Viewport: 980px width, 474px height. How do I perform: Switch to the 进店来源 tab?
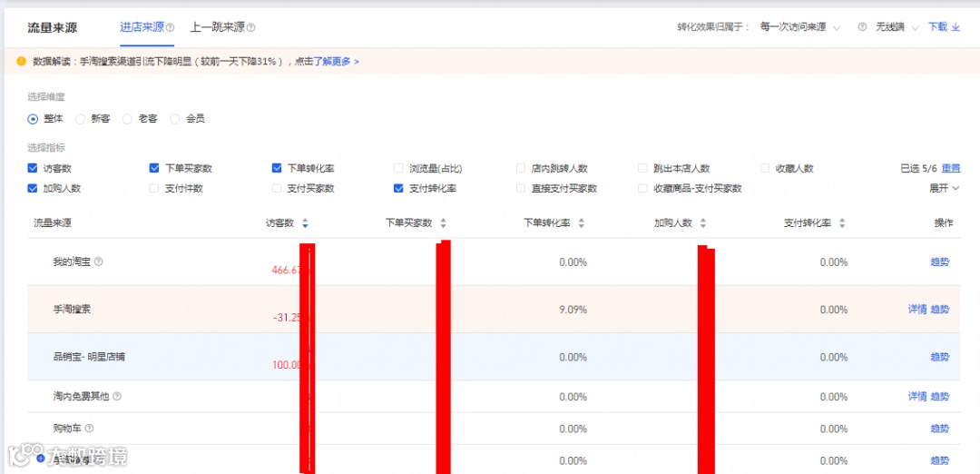pyautogui.click(x=142, y=27)
